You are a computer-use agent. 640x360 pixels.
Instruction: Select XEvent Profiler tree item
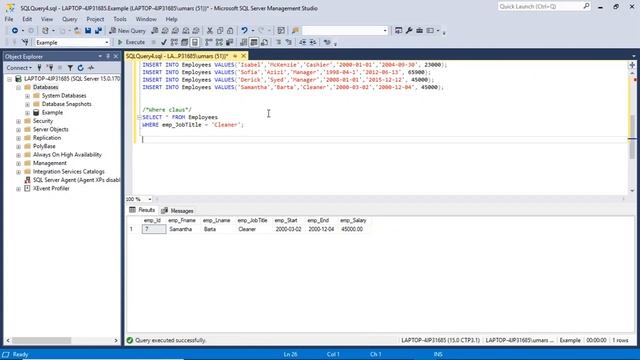[51, 189]
